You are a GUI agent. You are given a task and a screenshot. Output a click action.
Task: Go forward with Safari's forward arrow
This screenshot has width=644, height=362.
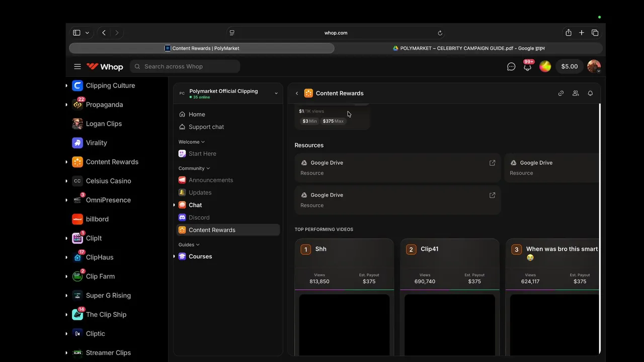point(117,33)
